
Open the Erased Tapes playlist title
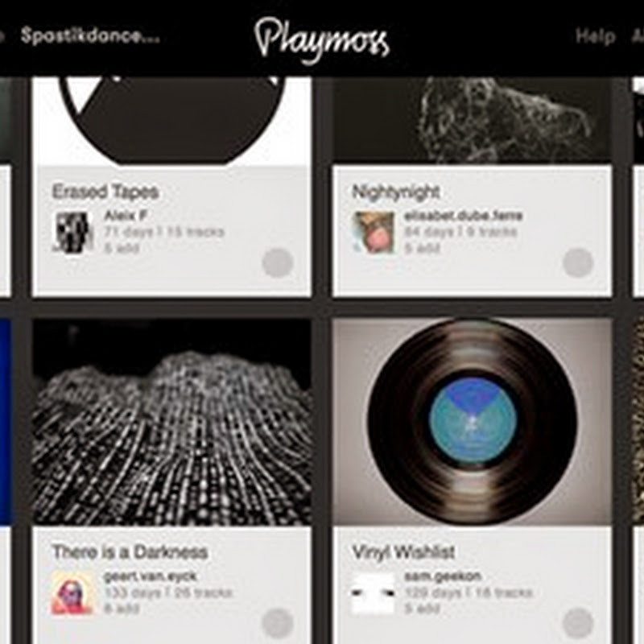tap(105, 192)
